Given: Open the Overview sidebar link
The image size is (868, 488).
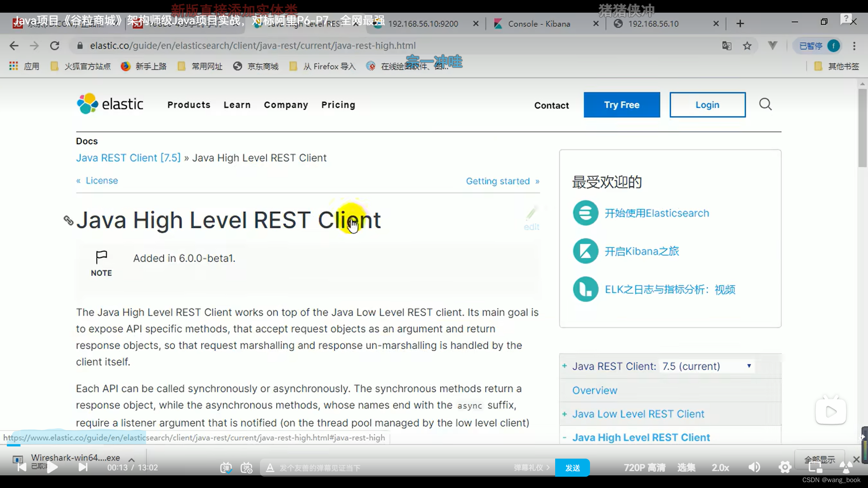Looking at the screenshot, I should click(x=594, y=390).
